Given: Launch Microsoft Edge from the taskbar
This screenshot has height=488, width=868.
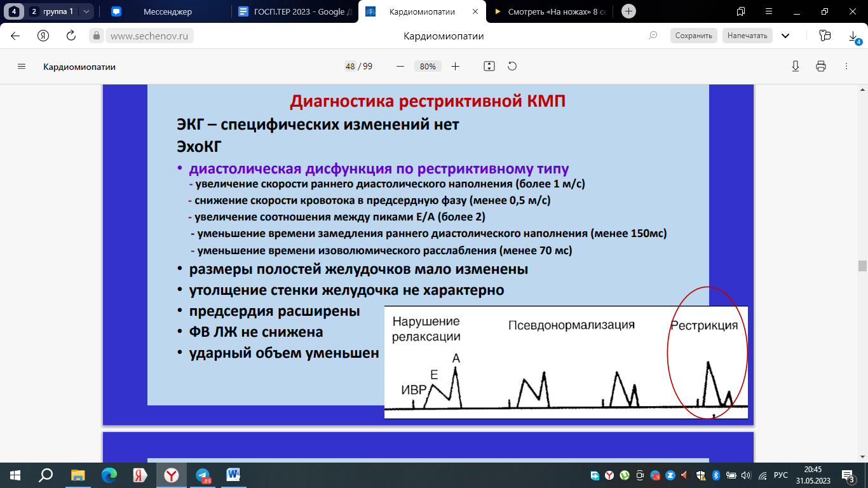Looking at the screenshot, I should pos(109,475).
